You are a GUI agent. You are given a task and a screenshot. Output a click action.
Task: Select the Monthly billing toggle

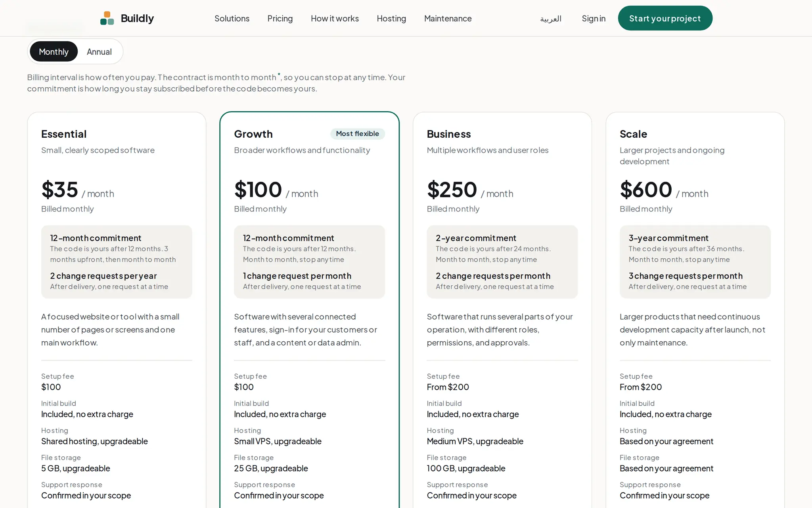point(54,52)
